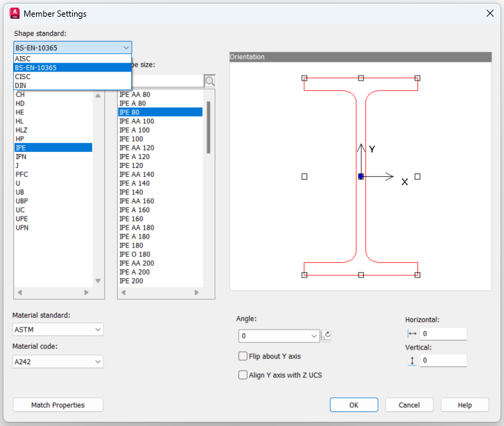Screen dimensions: 504x426
Task: Select the top-center orientation grip point
Action: coord(360,78)
